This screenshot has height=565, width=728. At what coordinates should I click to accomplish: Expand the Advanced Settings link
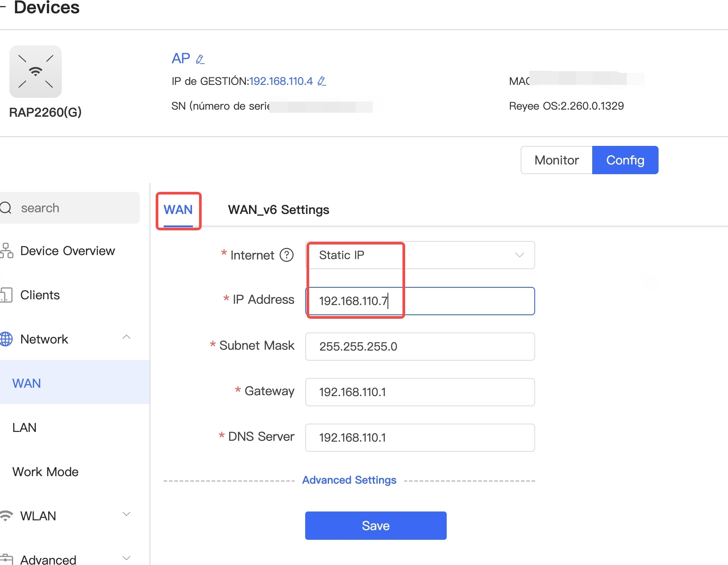tap(349, 480)
